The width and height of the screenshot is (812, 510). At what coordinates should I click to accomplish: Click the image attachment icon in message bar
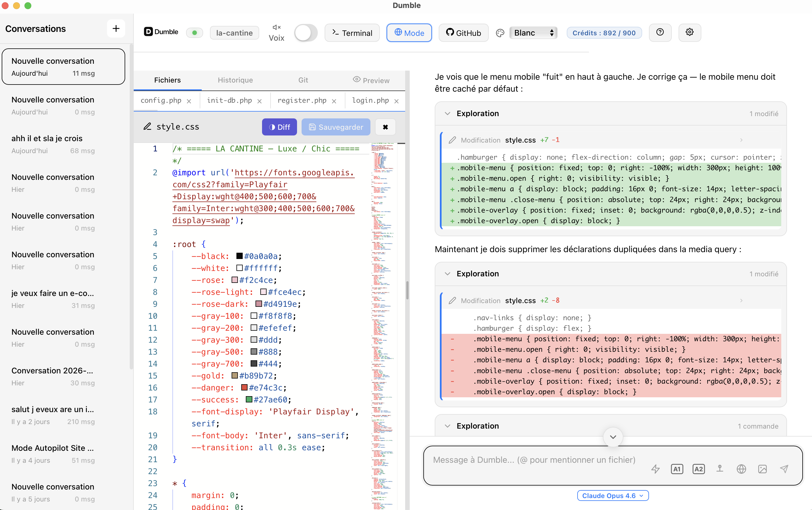tap(763, 469)
